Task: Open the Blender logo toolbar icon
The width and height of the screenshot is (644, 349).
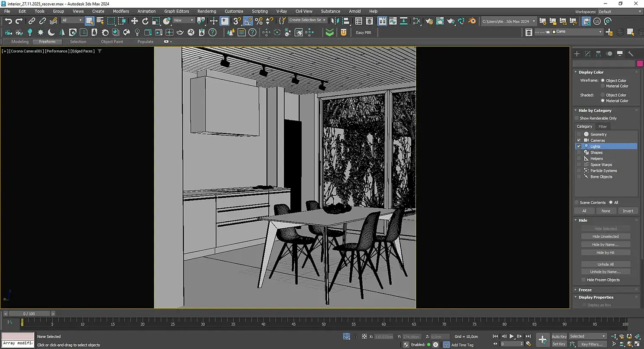Action: (472, 21)
